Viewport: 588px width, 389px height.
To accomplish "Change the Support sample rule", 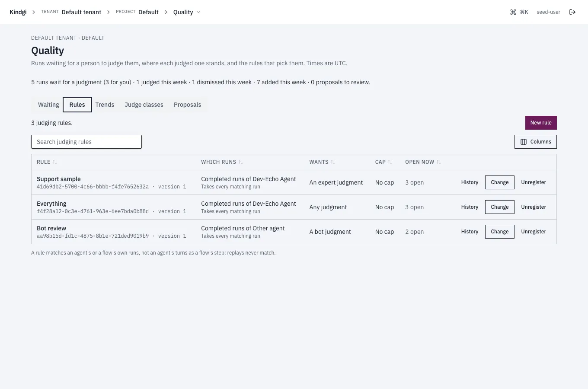I will tap(500, 182).
